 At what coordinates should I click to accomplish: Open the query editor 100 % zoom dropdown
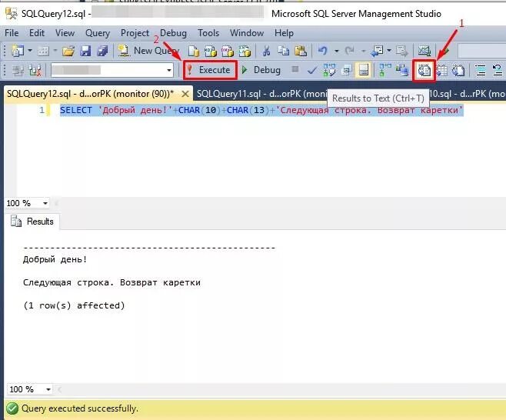click(x=45, y=203)
